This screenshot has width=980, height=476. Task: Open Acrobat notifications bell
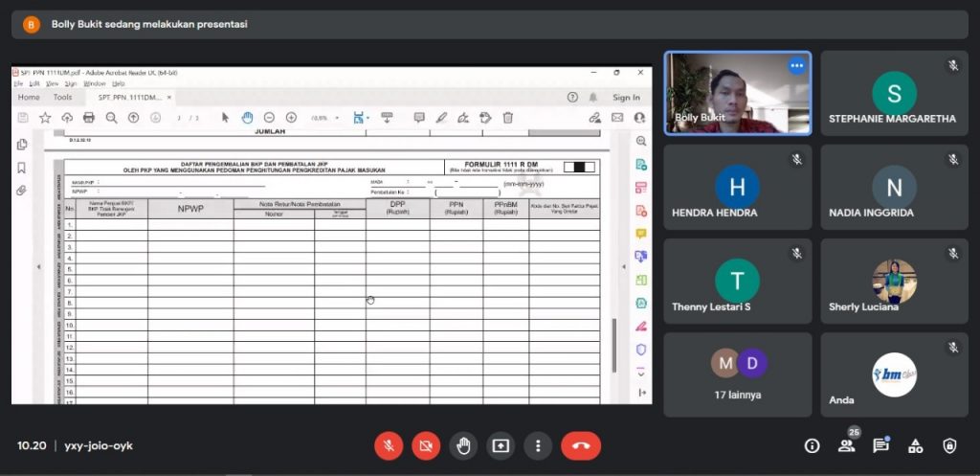tap(592, 97)
